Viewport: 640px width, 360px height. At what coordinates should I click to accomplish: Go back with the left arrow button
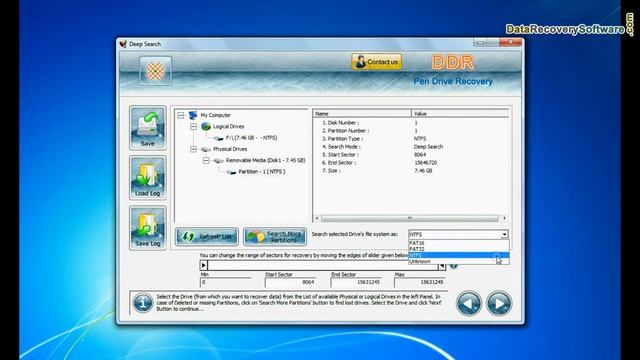click(x=469, y=303)
